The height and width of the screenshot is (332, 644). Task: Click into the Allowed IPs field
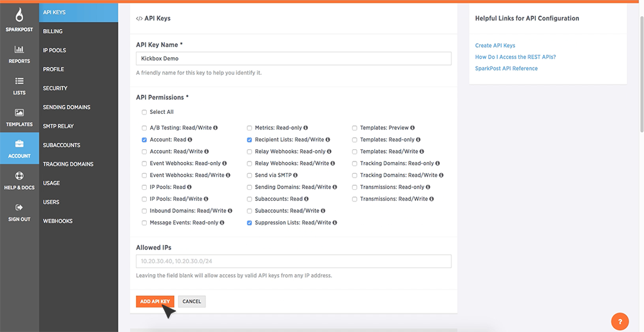(293, 261)
